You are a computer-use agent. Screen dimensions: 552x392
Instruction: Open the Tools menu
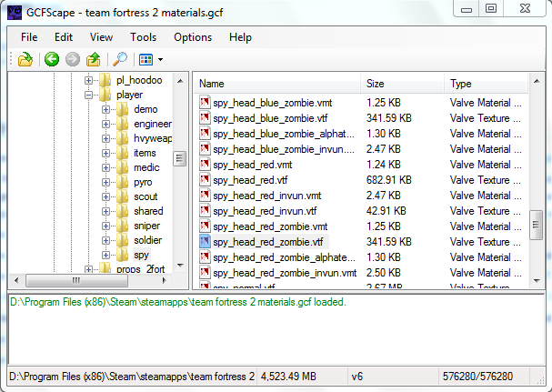(144, 37)
